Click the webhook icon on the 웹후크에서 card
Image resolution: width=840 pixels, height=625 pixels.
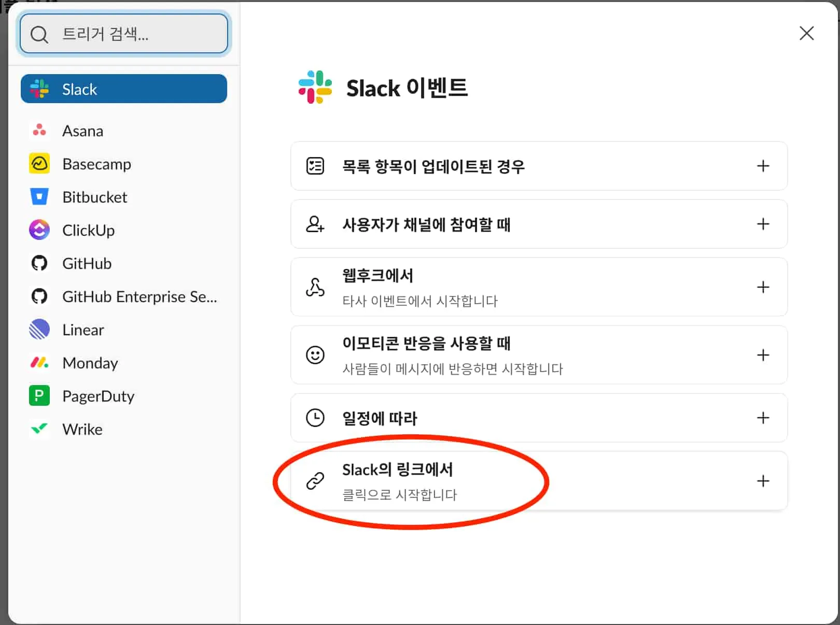(315, 287)
